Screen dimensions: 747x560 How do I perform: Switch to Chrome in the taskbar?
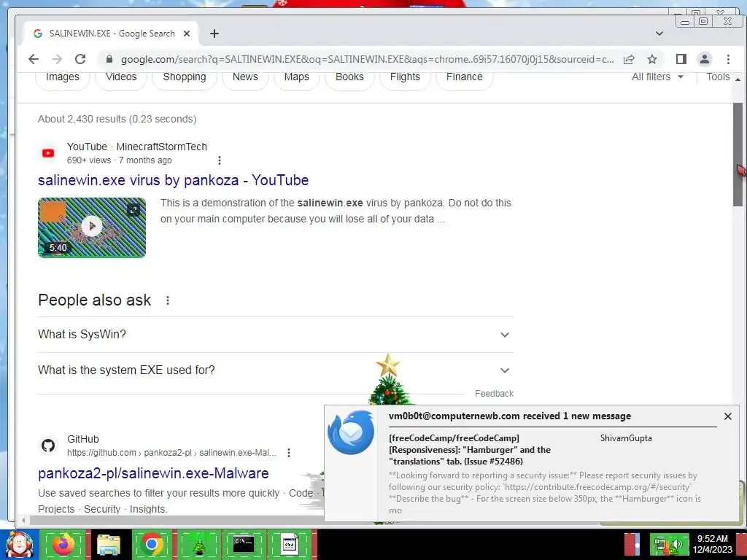(152, 544)
